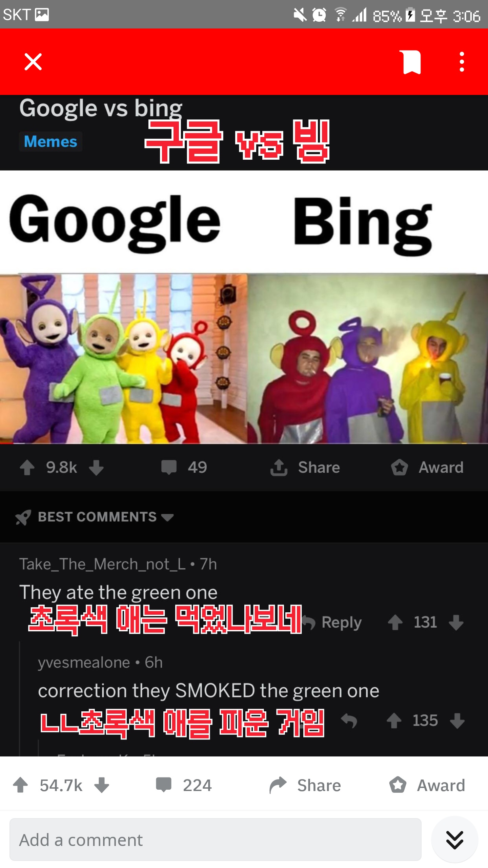
Task: Upvote the post showing 54.7k
Action: pos(20,785)
